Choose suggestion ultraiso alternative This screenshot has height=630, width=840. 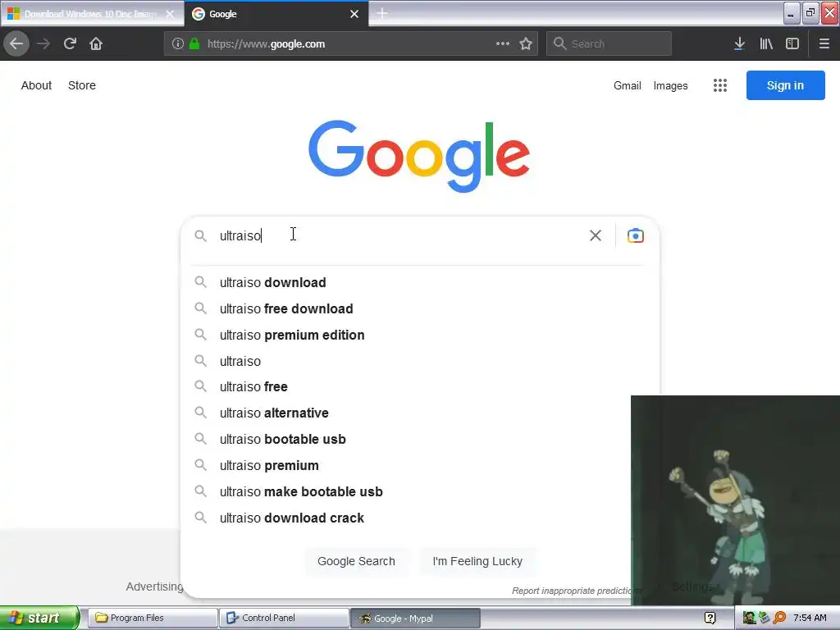pyautogui.click(x=407, y=413)
